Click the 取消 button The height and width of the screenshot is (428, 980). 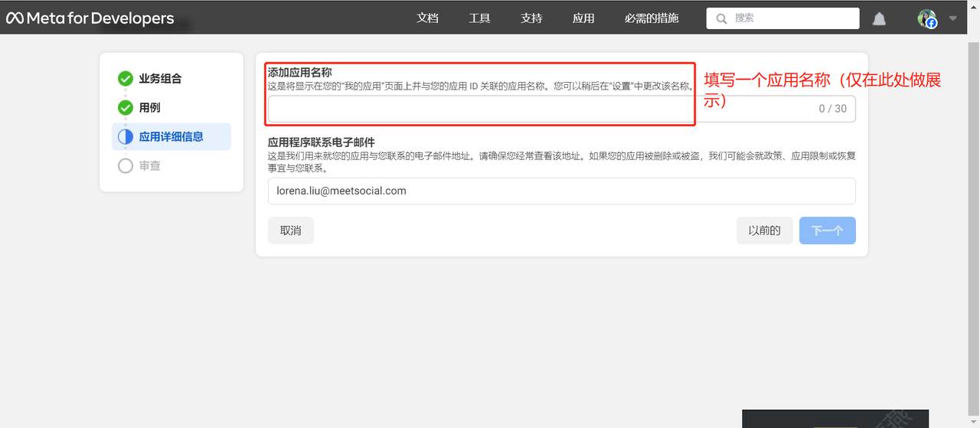coord(291,230)
